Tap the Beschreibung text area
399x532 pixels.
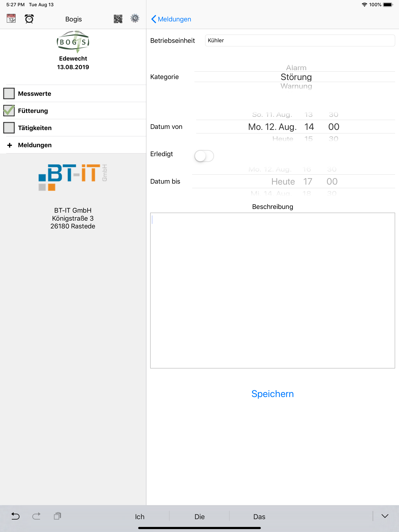pos(272,290)
